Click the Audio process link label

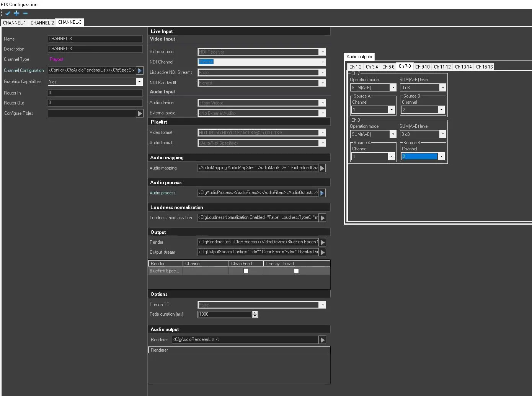[162, 193]
